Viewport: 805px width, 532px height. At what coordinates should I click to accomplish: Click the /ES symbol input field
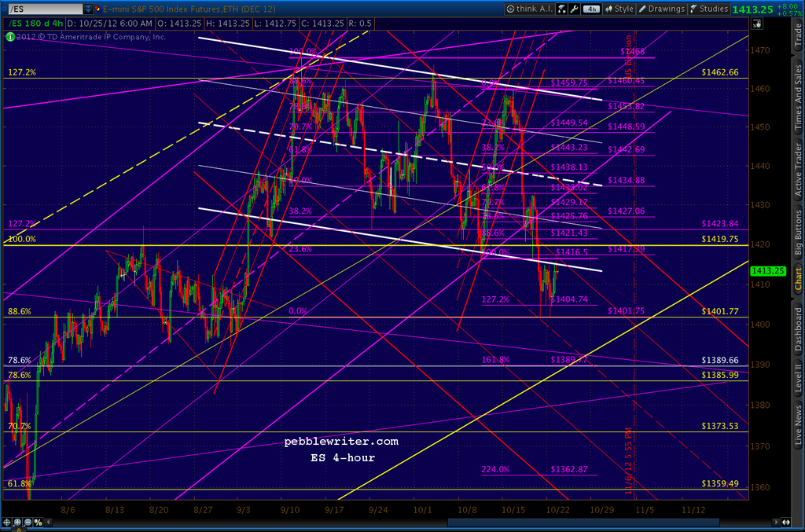click(45, 9)
